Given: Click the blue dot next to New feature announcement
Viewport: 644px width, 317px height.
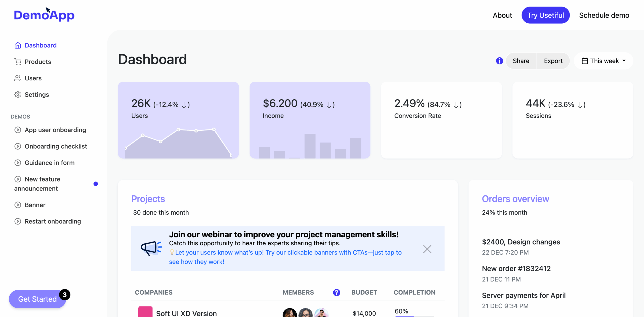Looking at the screenshot, I should point(96,184).
